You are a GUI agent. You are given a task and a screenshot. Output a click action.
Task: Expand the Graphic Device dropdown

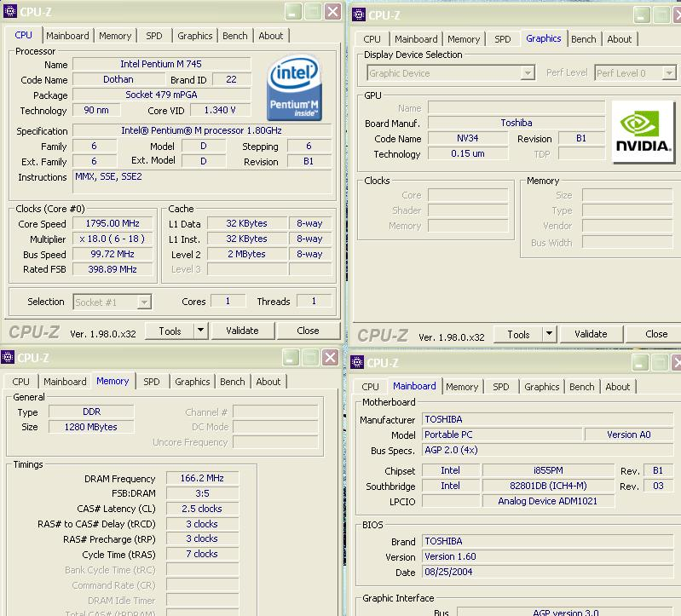tap(528, 72)
